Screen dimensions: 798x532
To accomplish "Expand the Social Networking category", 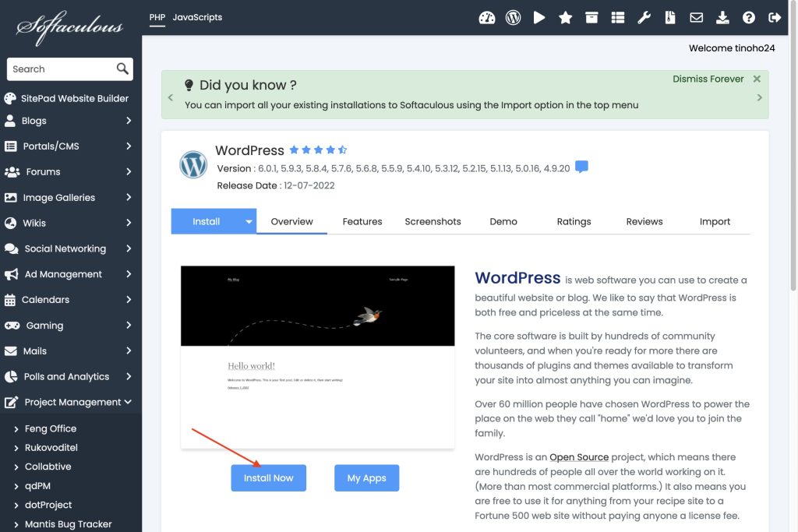I will click(68, 248).
